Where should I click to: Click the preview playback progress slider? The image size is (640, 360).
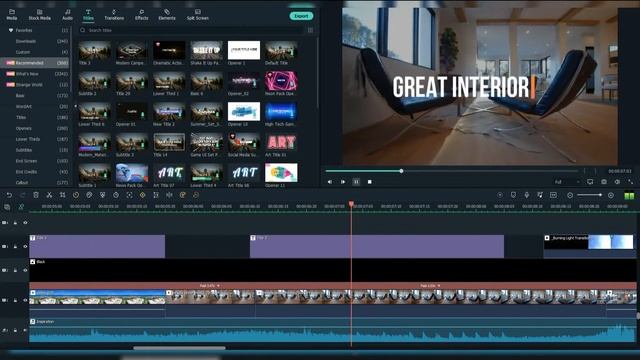(x=451, y=171)
